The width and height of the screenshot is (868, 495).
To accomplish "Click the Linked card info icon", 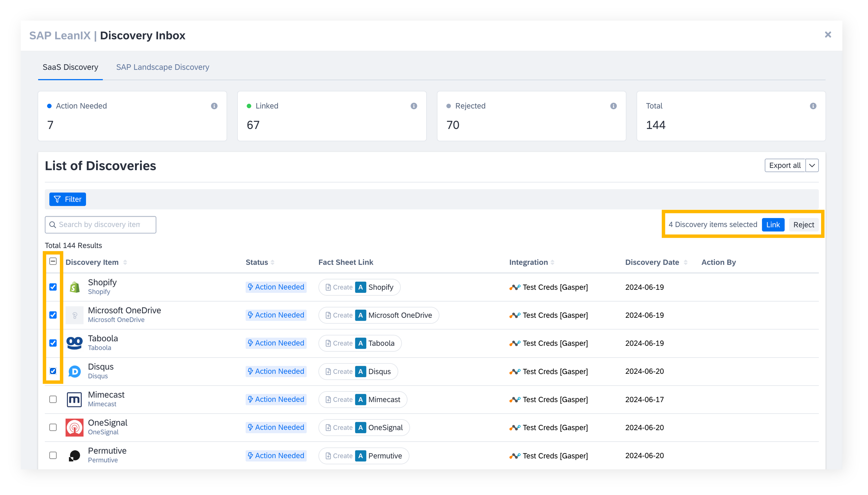I will click(414, 106).
